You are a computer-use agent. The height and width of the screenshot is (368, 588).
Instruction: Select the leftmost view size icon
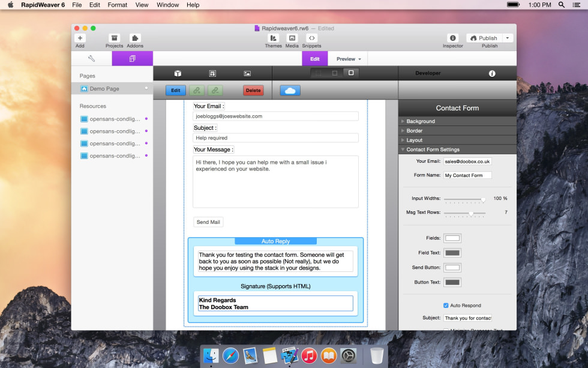(319, 73)
